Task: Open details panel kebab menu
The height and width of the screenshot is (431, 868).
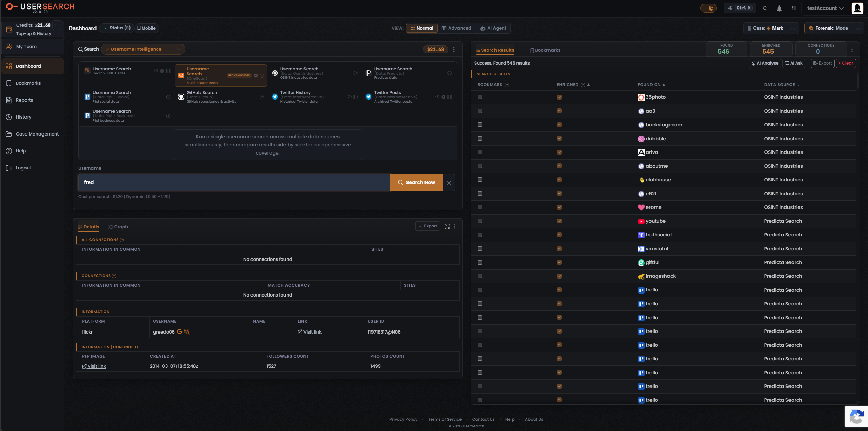Action: pyautogui.click(x=454, y=226)
